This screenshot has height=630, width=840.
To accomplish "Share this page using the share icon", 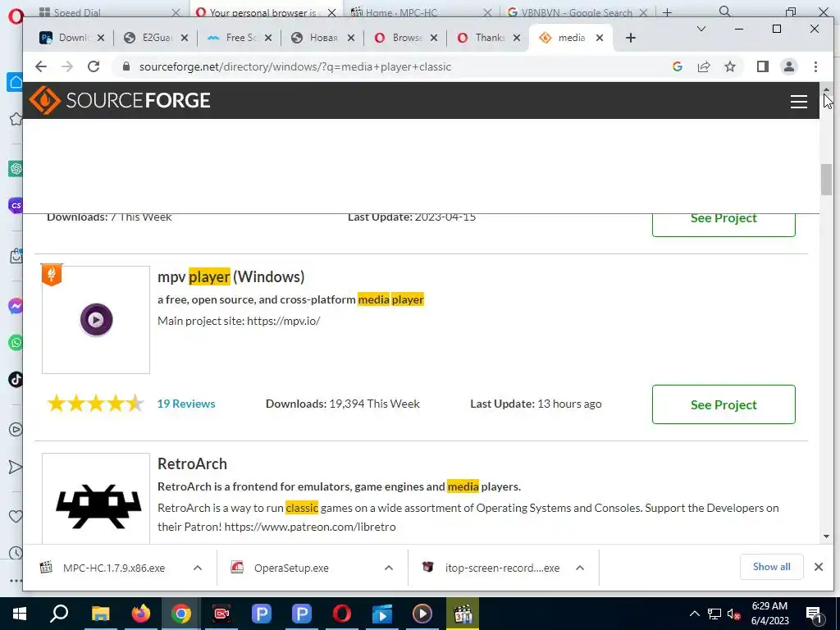I will pos(703,66).
